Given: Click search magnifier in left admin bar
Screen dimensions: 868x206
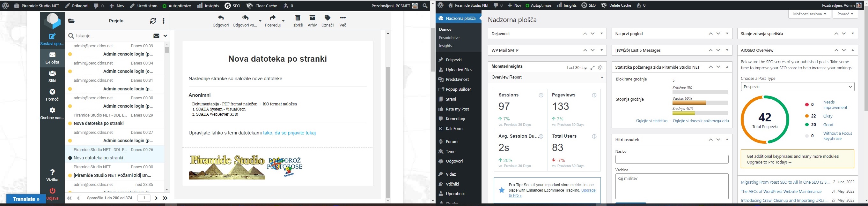Looking at the screenshot, I should [x=425, y=6].
